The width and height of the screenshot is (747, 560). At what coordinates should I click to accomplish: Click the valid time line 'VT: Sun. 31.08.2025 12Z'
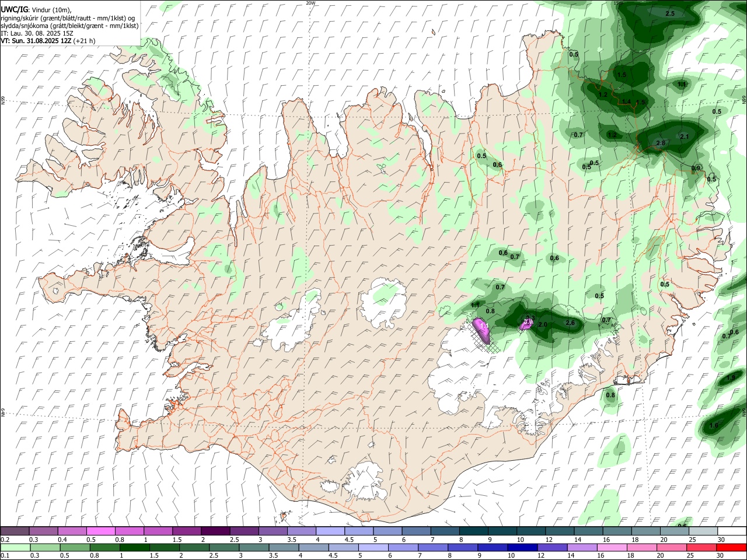tap(36, 41)
